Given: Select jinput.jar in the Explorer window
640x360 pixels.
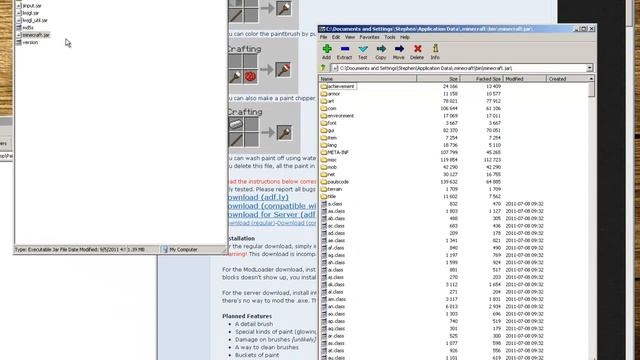Looking at the screenshot, I should point(29,6).
